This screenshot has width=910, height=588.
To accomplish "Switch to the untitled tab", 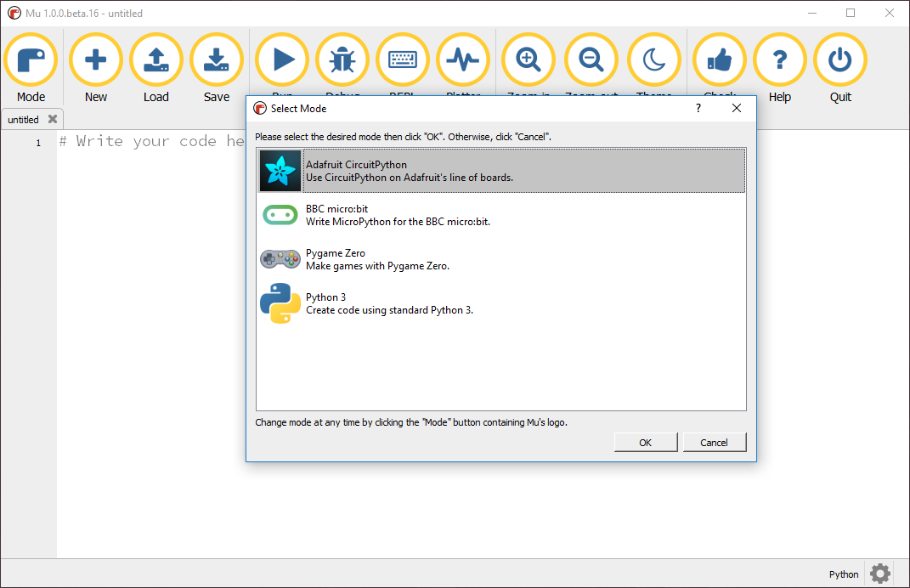I will [x=24, y=120].
